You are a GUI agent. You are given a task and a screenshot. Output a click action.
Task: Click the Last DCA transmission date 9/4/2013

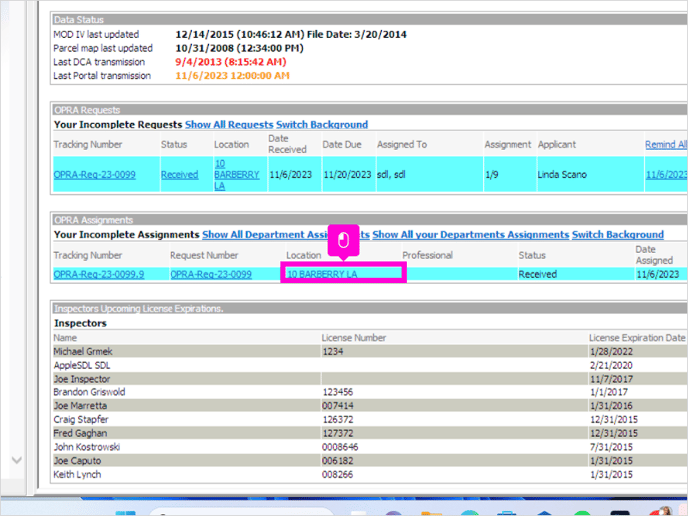231,62
